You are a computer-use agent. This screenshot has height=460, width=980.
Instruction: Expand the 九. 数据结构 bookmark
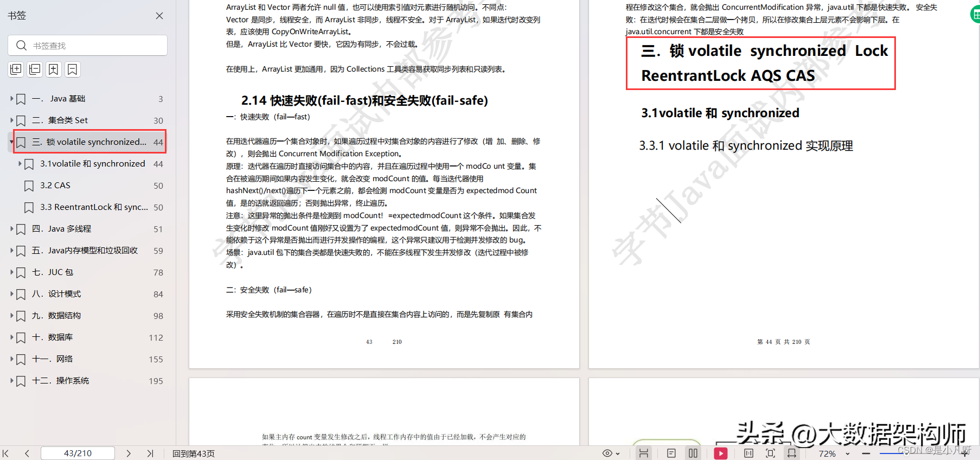point(11,316)
